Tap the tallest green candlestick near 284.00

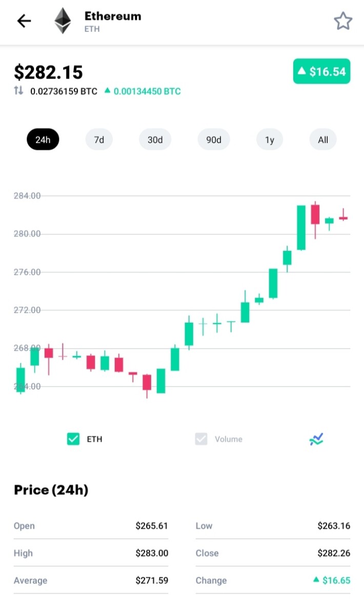click(x=301, y=228)
